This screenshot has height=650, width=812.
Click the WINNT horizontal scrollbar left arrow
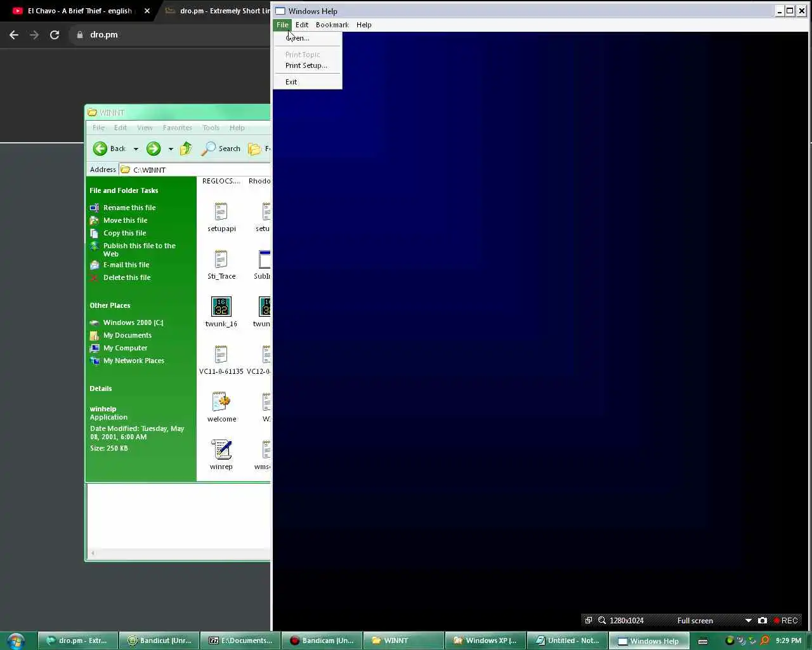[93, 553]
